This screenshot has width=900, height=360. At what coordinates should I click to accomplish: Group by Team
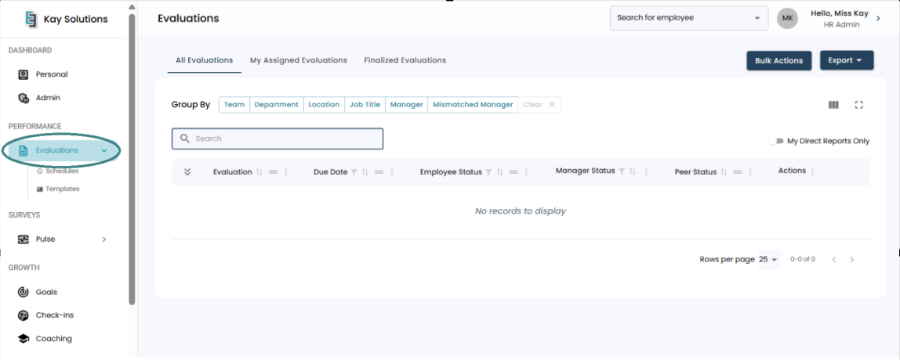pos(234,104)
